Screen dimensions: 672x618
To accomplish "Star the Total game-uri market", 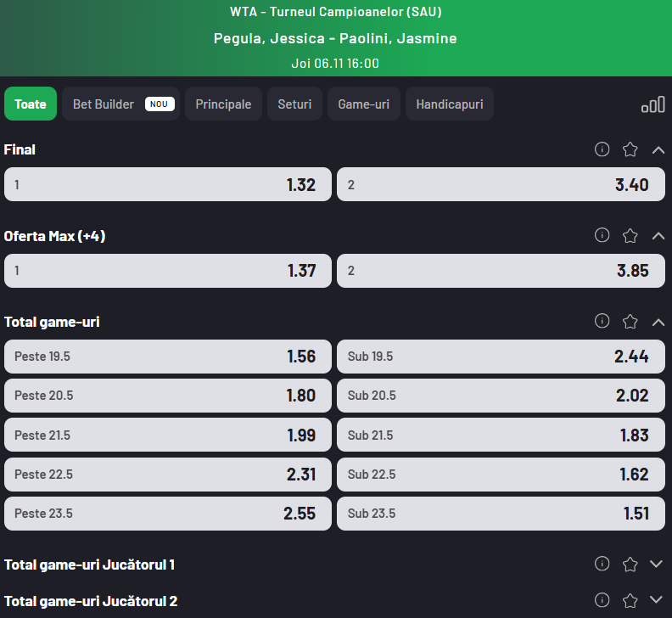I will click(x=630, y=321).
